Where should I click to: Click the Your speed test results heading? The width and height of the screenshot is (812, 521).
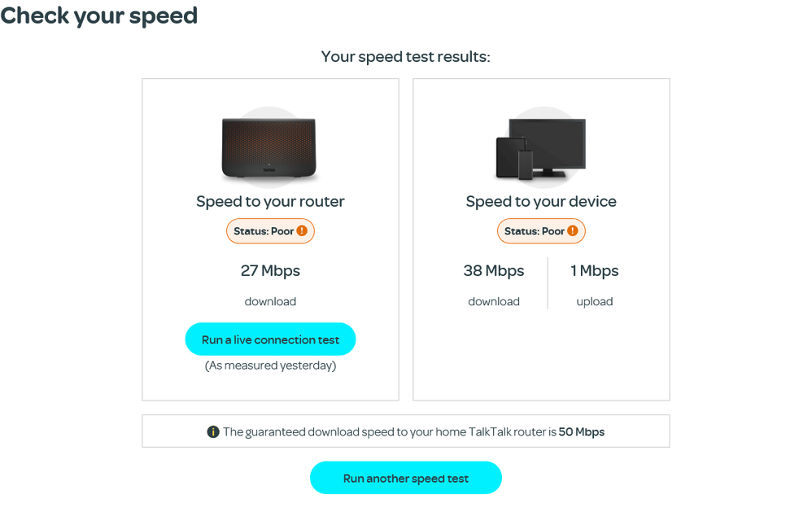pos(406,57)
